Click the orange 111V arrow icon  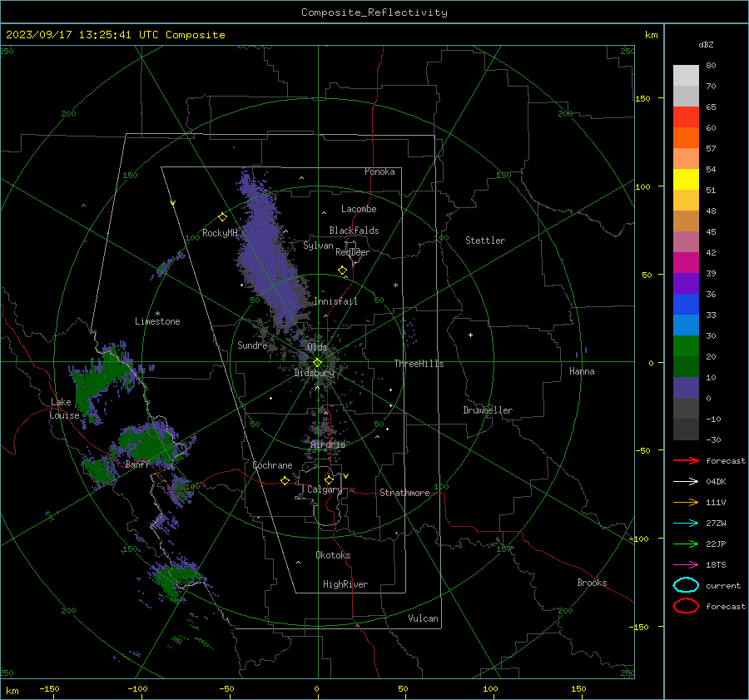686,502
